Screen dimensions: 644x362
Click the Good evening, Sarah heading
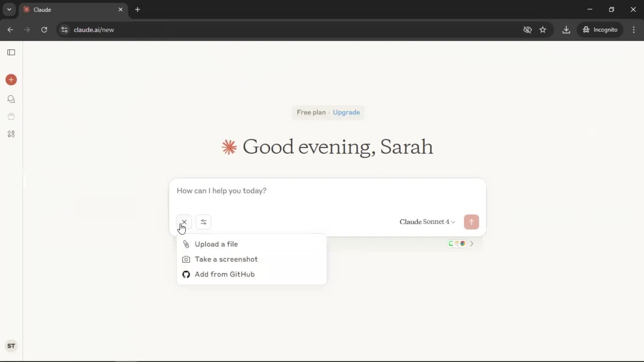pyautogui.click(x=338, y=147)
